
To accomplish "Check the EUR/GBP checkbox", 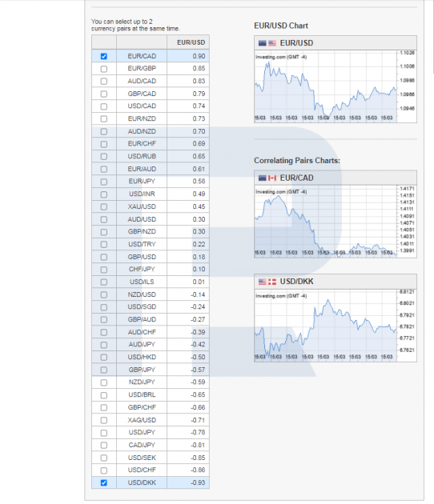I will pyautogui.click(x=103, y=69).
